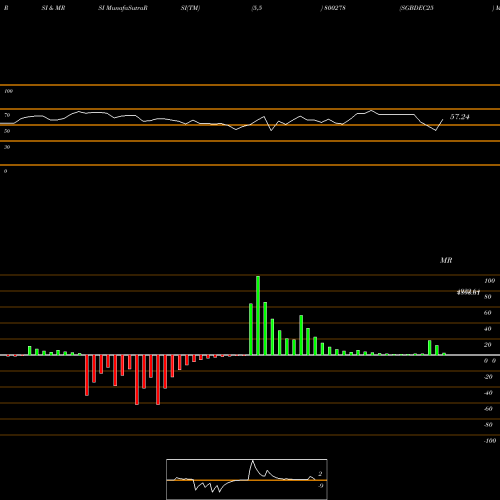This screenshot has width=500, height=500.
Task: Click the histogram axis label -40
Action: [488, 393]
